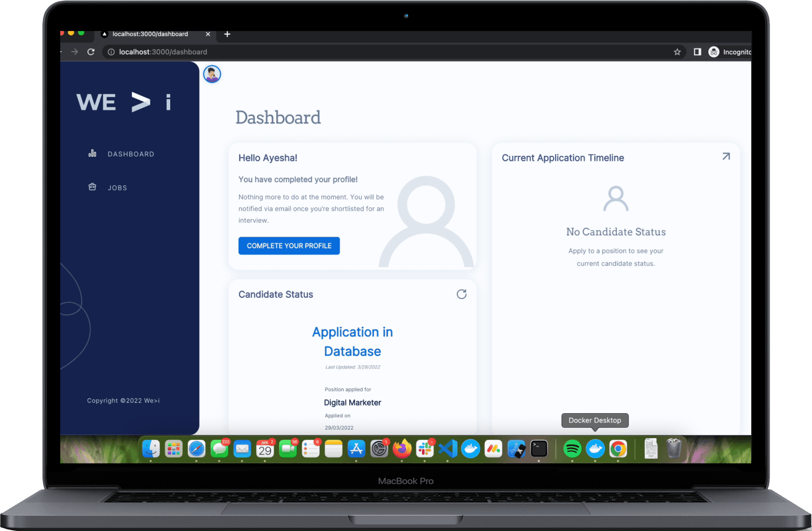The width and height of the screenshot is (812, 531).
Task: Open a new browser tab with the plus button
Action: point(226,34)
